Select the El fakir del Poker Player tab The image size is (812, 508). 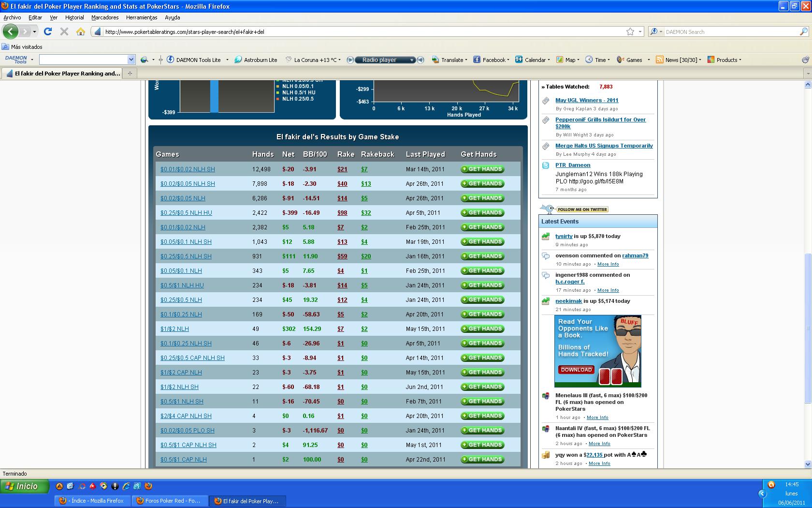click(x=62, y=74)
